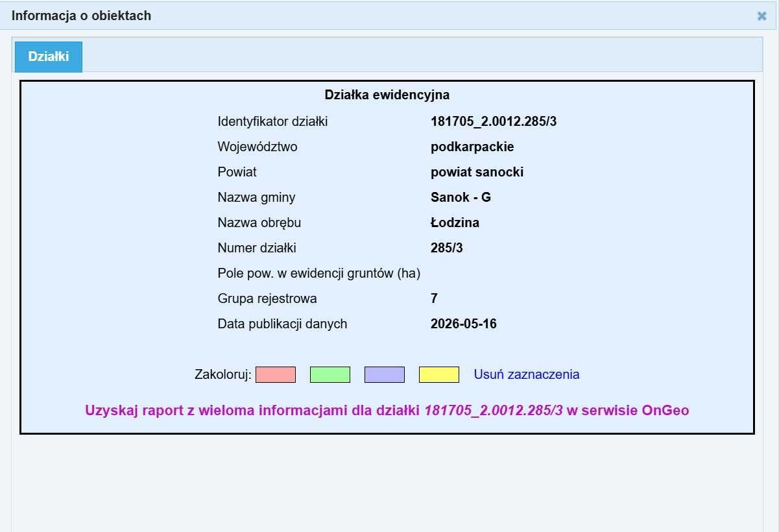Click the Nazwa gminy label

[256, 197]
